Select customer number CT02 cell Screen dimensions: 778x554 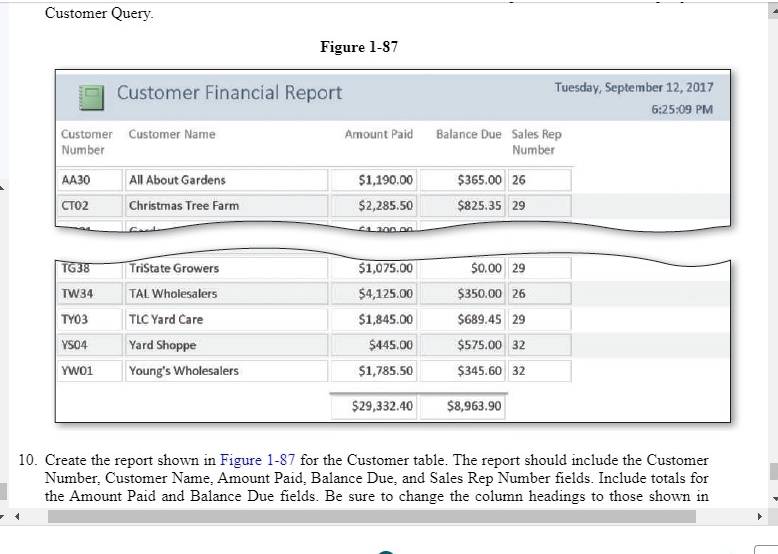[x=90, y=206]
